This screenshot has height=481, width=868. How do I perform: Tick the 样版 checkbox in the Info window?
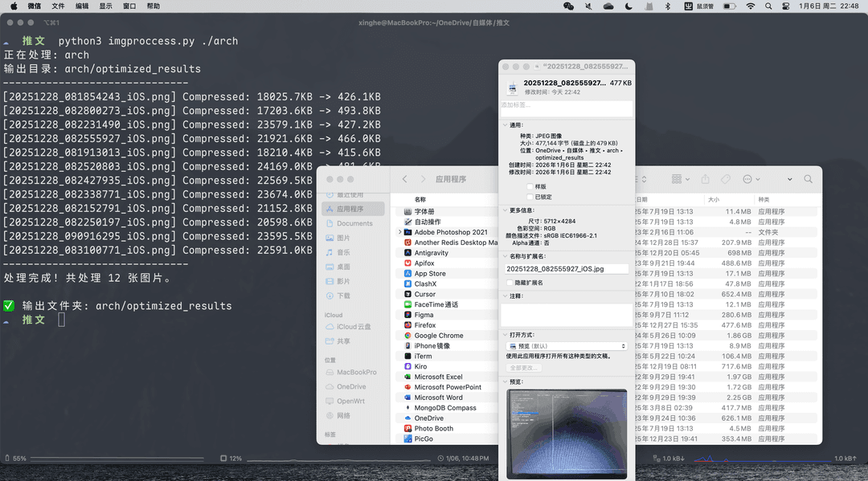pyautogui.click(x=530, y=187)
